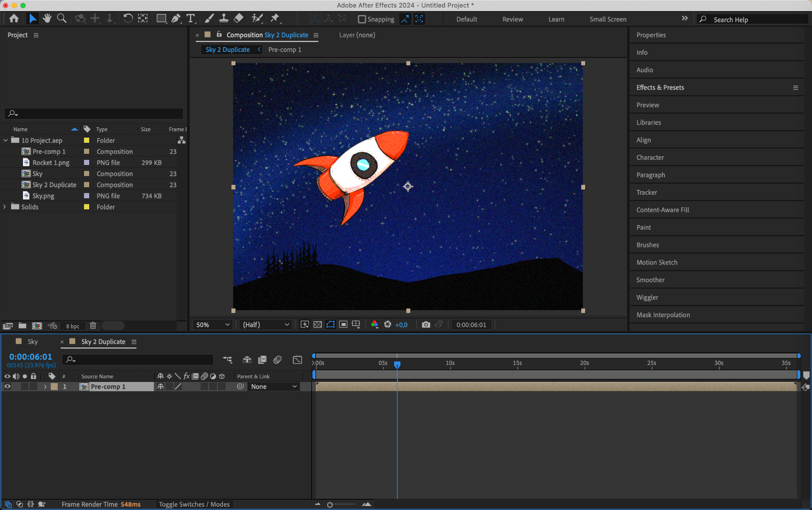Select the Zoom tool magnifier
The image size is (812, 510).
[62, 19]
